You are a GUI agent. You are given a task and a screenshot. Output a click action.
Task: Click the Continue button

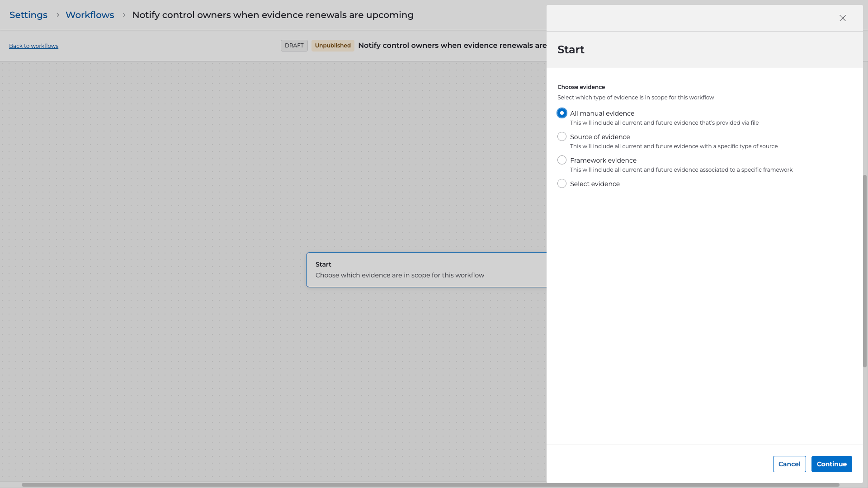pos(831,464)
